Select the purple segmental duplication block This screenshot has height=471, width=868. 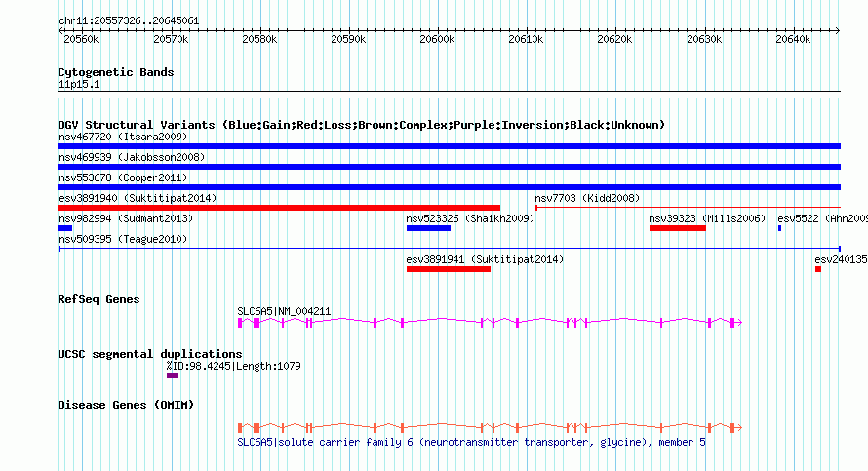(173, 375)
